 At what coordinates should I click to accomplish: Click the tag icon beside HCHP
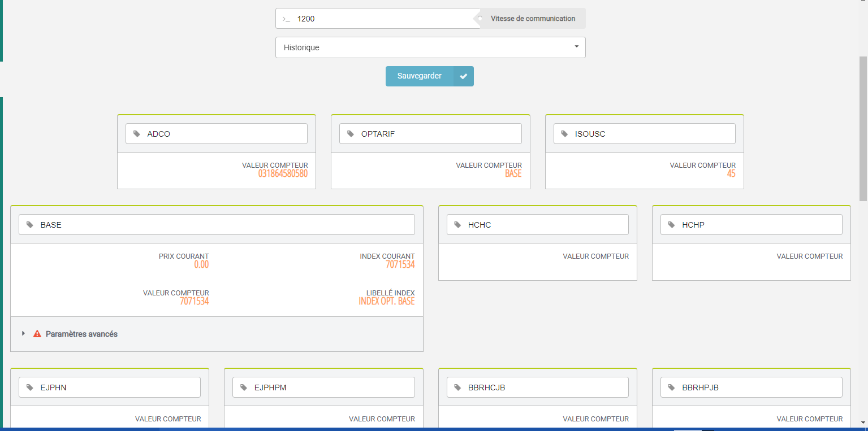[x=671, y=225]
